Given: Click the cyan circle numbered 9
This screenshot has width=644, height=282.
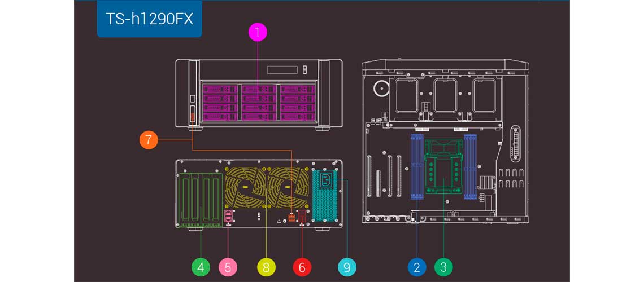Looking at the screenshot, I should (347, 268).
